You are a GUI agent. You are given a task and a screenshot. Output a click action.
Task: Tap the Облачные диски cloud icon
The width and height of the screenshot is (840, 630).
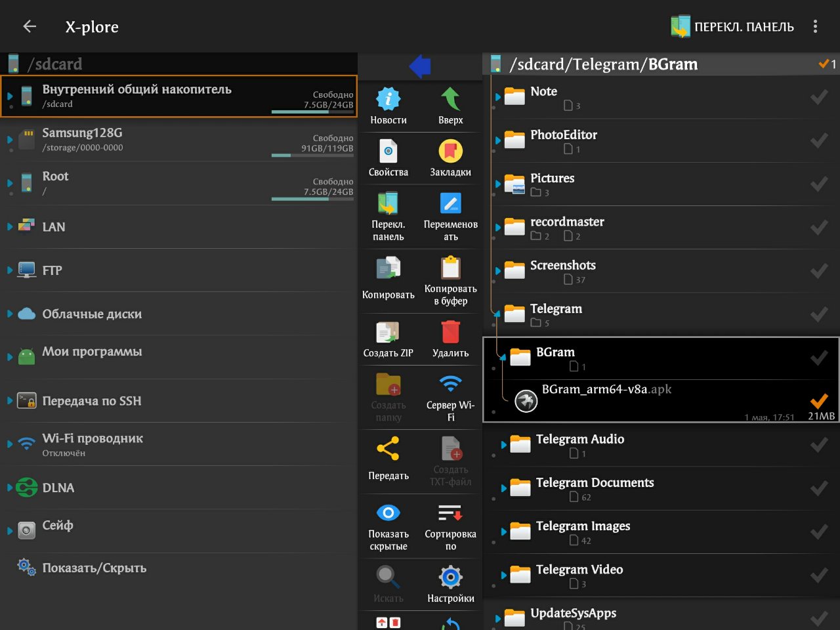click(x=26, y=314)
